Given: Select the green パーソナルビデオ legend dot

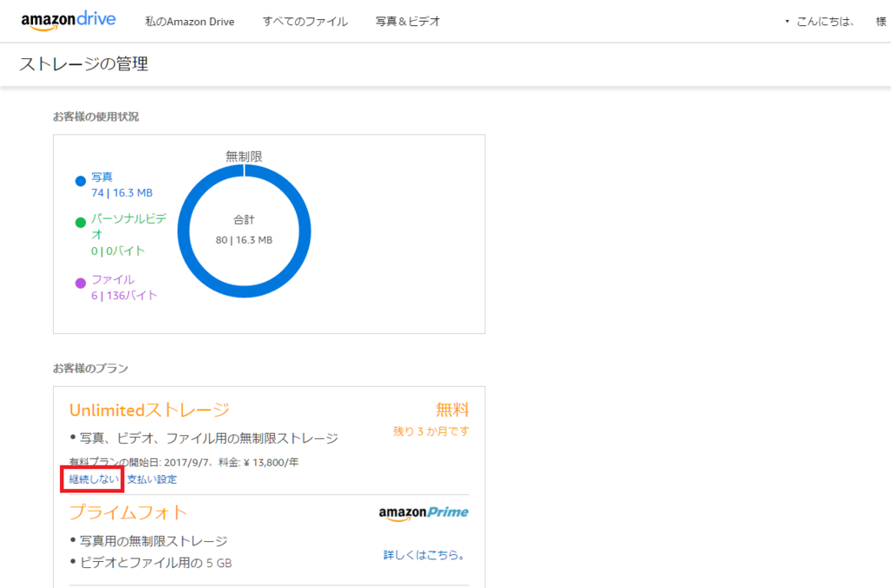Looking at the screenshot, I should (81, 222).
